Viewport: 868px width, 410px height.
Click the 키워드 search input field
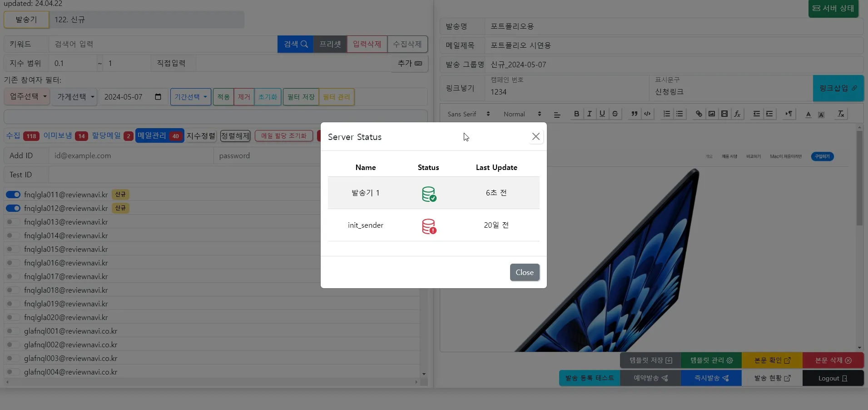163,44
